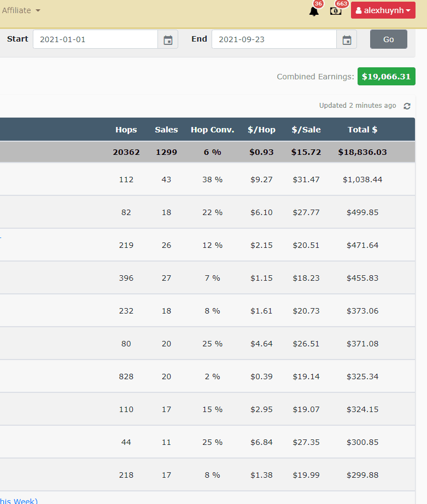Click the Combined Earnings $19,066.31 badge
This screenshot has height=504, width=427.
[x=386, y=77]
